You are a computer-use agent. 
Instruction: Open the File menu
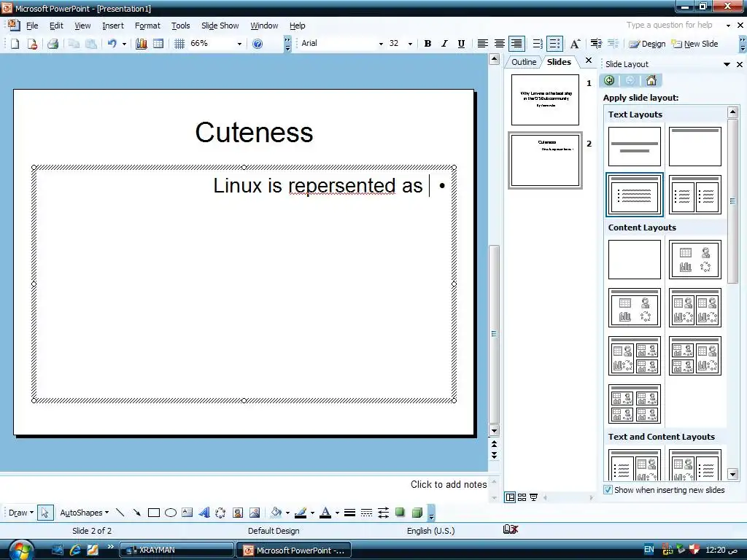32,26
